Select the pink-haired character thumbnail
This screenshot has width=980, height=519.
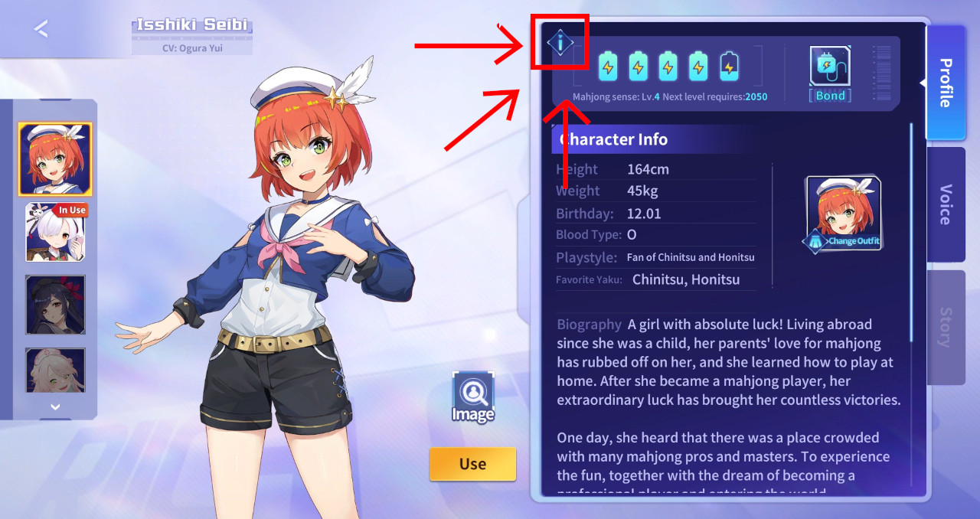[x=56, y=373]
